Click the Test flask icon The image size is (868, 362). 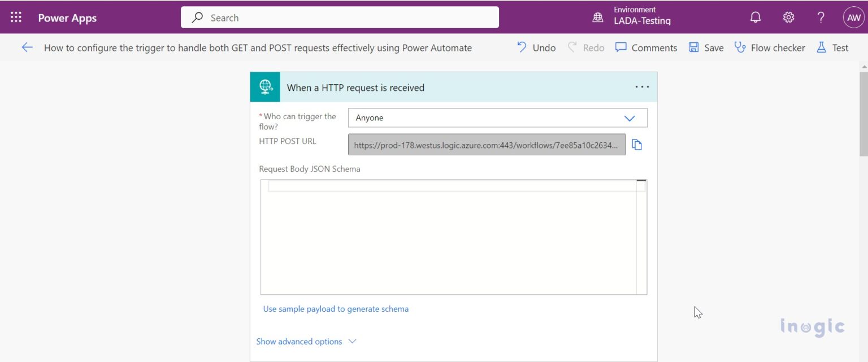(832, 47)
